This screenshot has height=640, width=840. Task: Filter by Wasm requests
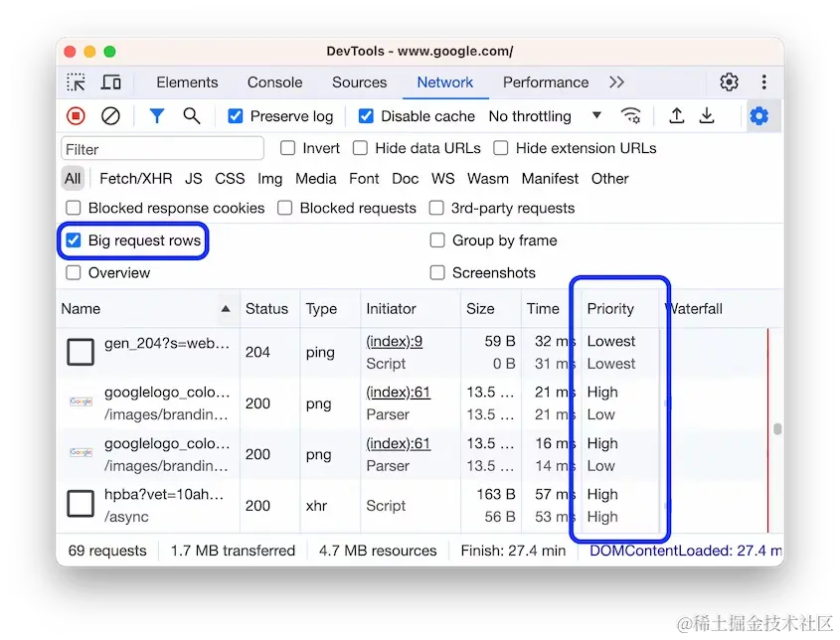487,178
